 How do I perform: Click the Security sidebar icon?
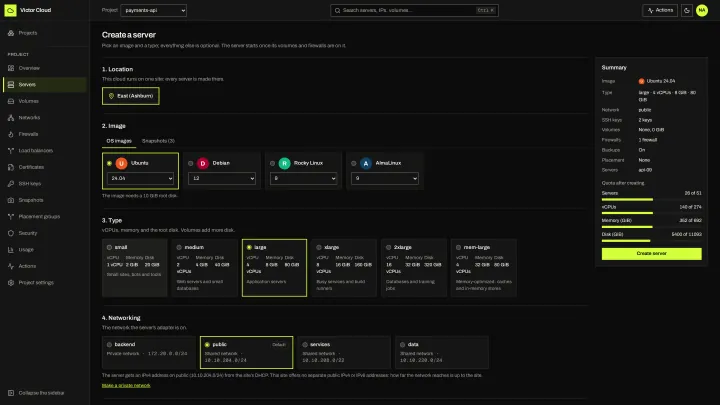click(x=11, y=233)
